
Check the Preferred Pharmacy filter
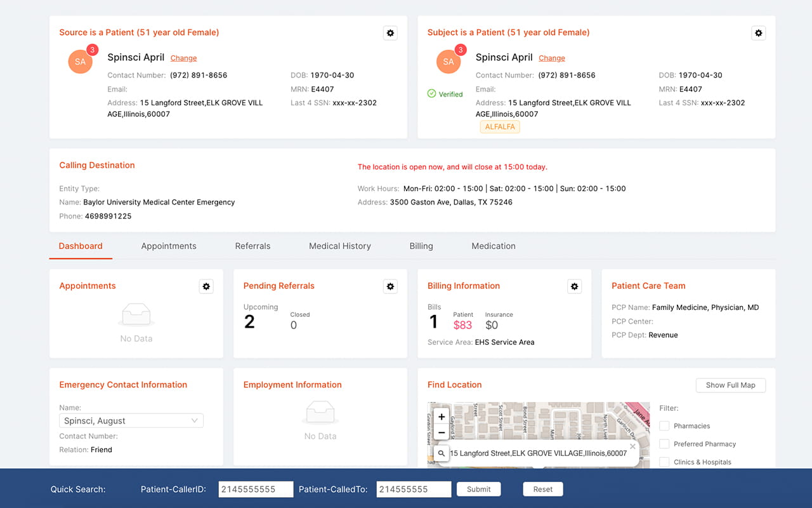point(664,444)
